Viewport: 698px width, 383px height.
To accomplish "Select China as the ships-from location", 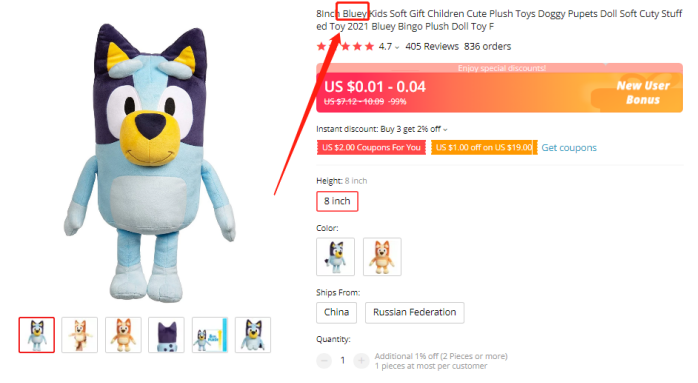I will pos(337,312).
